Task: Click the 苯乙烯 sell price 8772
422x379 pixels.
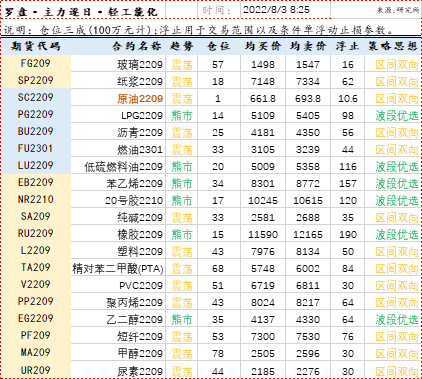Action: point(308,183)
